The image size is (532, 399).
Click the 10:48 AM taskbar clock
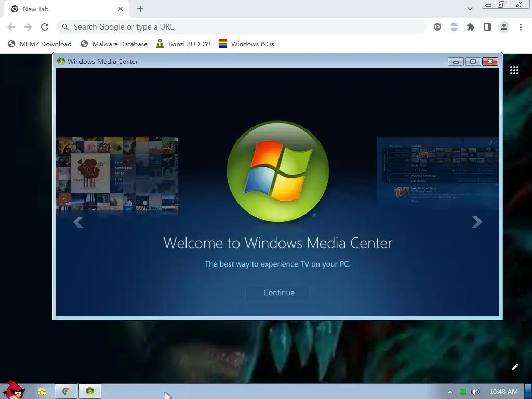[503, 392]
